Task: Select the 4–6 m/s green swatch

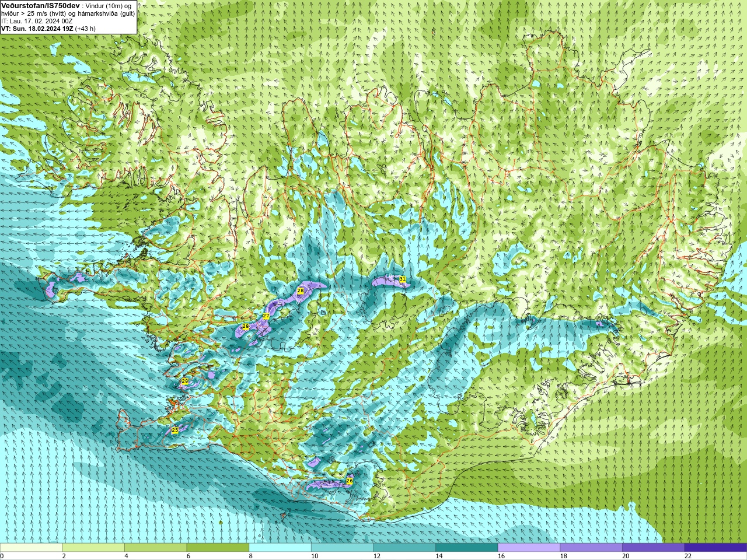Action: tap(155, 548)
